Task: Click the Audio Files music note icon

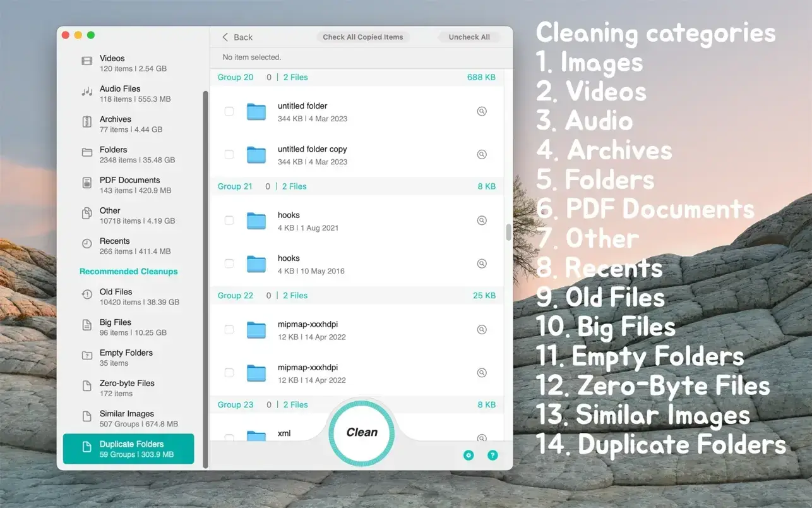Action: (87, 92)
